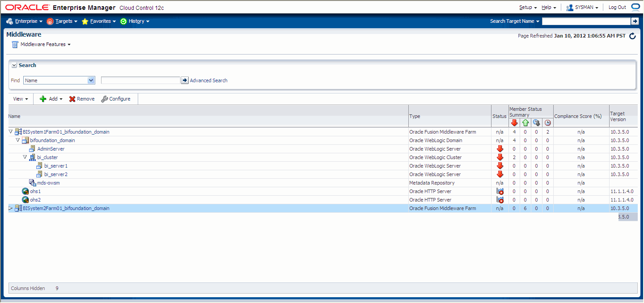Click the green plus Add icon
644x303 pixels.
click(43, 99)
